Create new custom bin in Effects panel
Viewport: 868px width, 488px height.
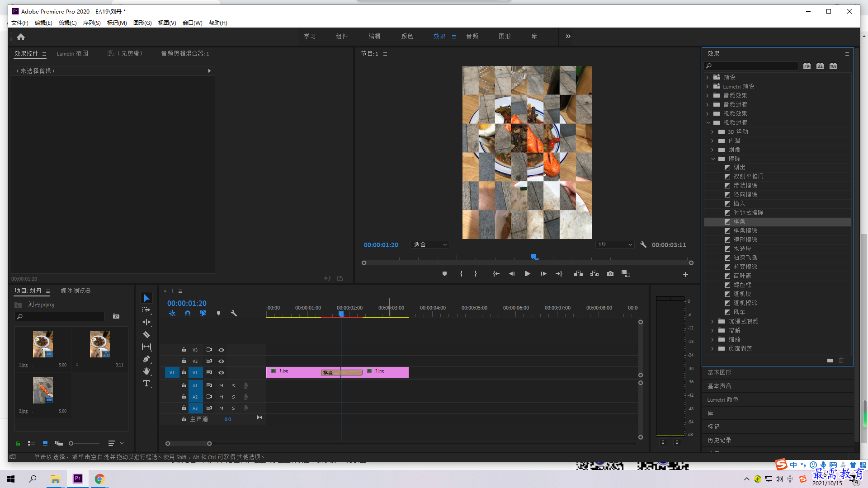click(830, 360)
